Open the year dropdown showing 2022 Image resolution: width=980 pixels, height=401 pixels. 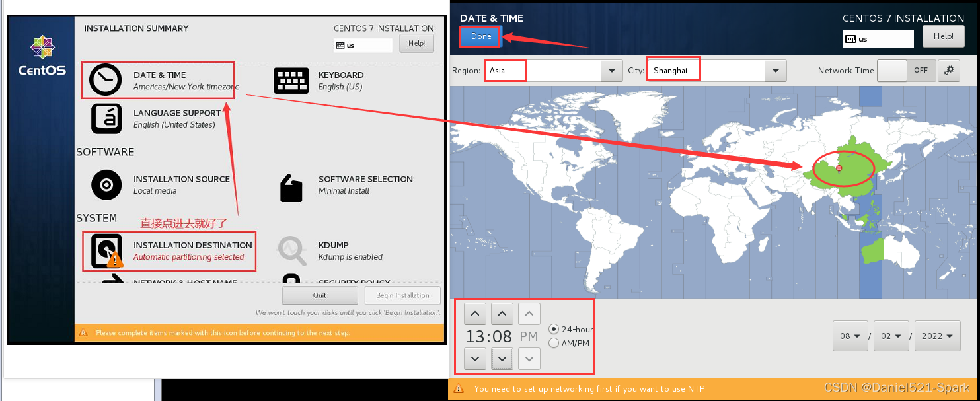tap(938, 336)
